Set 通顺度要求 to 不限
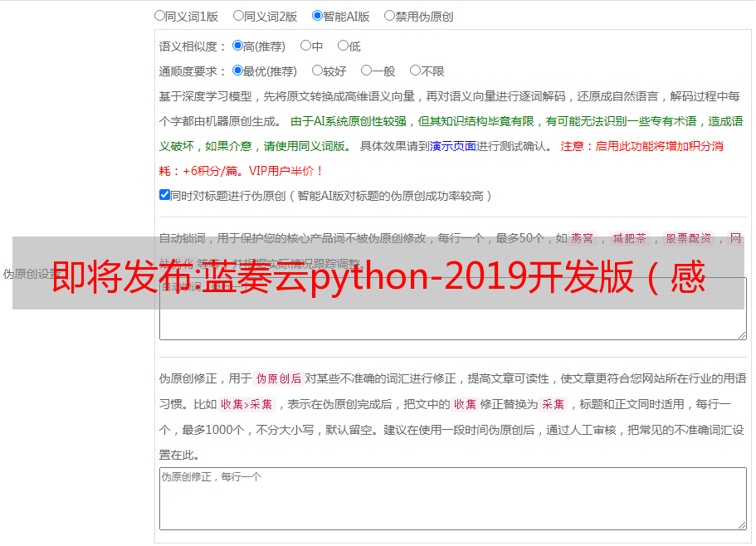756x546 pixels. point(415,71)
